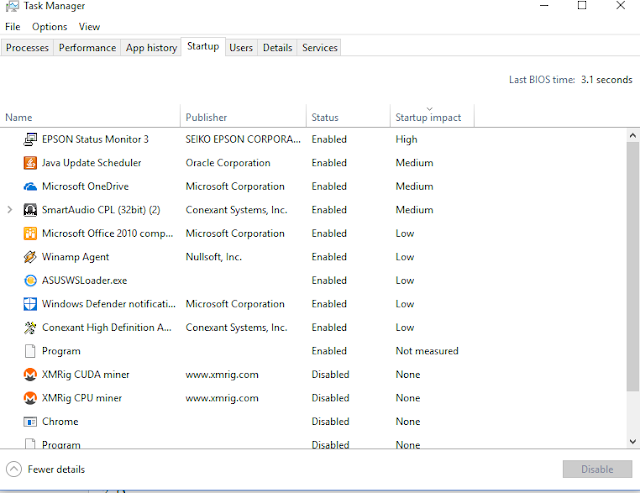The height and width of the screenshot is (493, 640).
Task: Click the XMRig CUDA miner icon
Action: tap(30, 375)
